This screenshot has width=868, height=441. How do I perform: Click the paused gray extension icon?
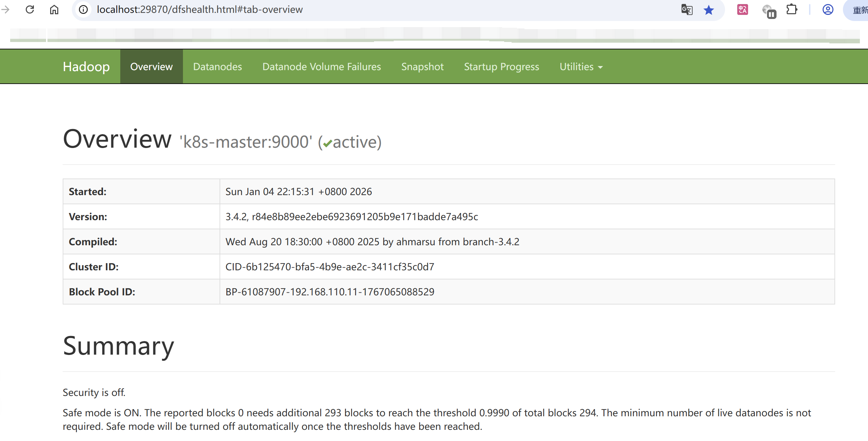pos(769,11)
